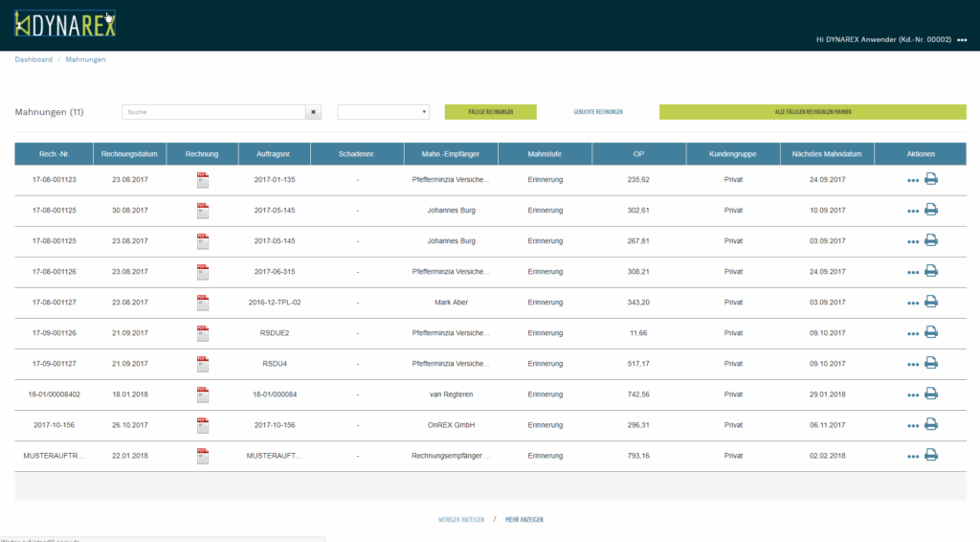
Task: Focus the Suche search input field
Action: click(x=213, y=112)
